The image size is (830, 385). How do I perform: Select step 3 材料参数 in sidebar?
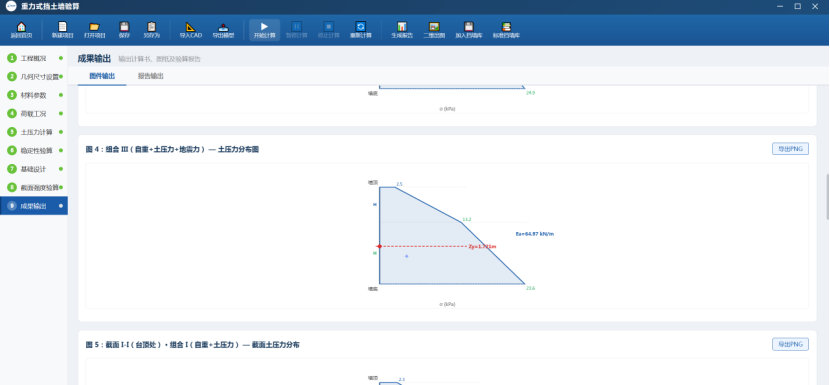[34, 95]
